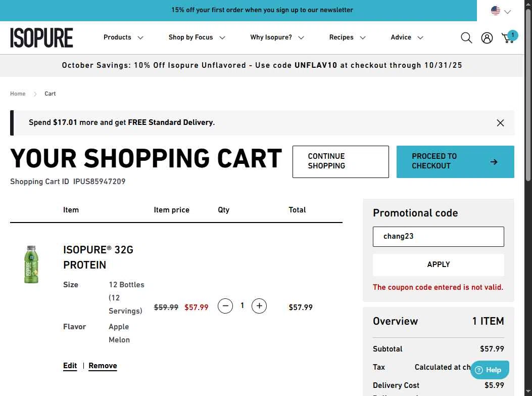Open the account profile icon

click(x=487, y=38)
